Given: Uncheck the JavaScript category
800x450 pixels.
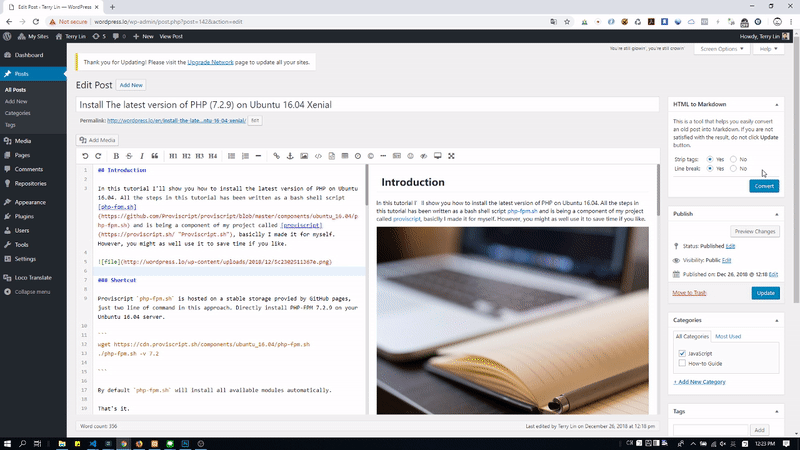Looking at the screenshot, I should [682, 353].
